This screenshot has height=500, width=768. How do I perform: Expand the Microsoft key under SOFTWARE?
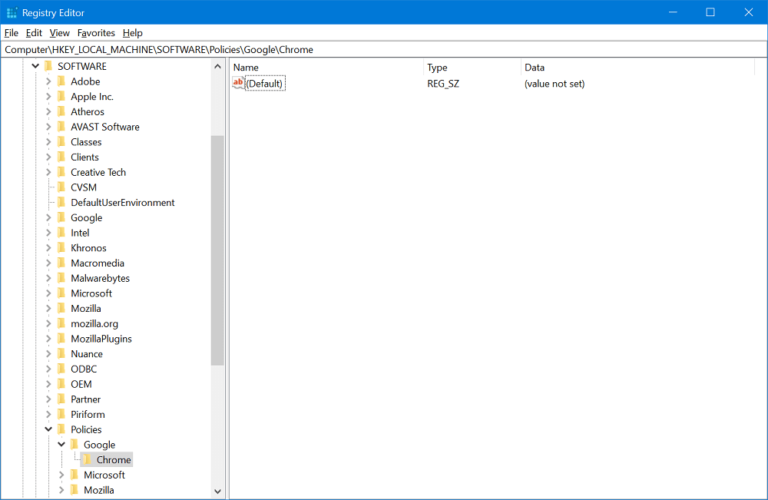tap(48, 293)
